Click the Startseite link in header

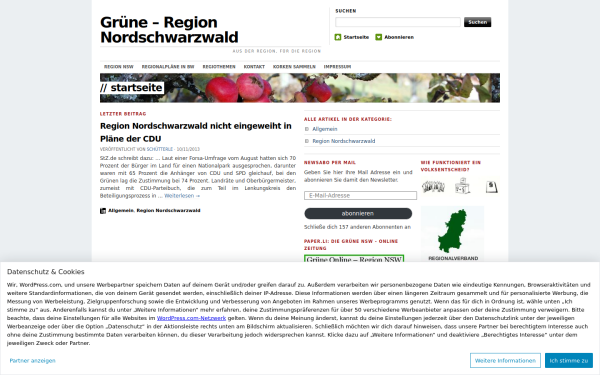tap(356, 37)
